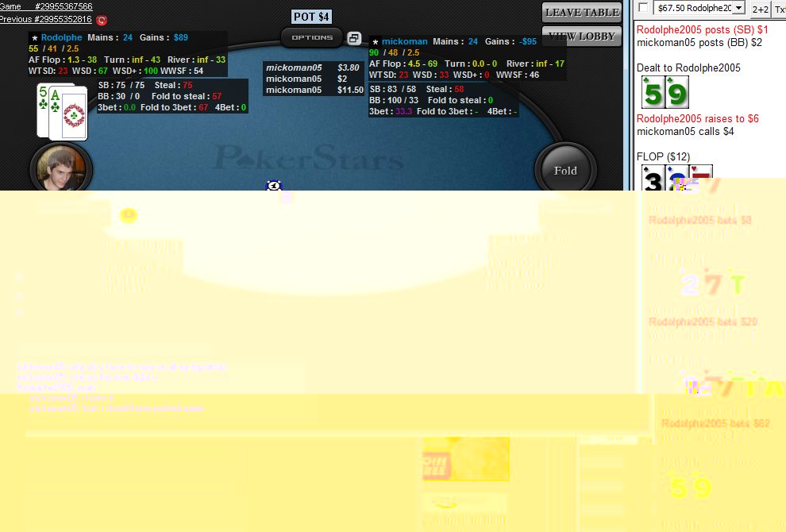This screenshot has width=786, height=532.
Task: Select the 'FLOP ($12)' heading
Action: click(663, 156)
